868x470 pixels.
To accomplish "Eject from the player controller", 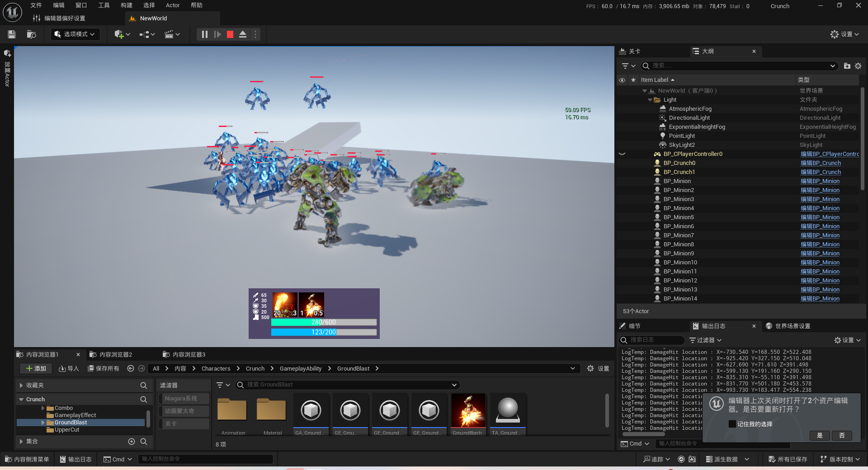I will pyautogui.click(x=243, y=34).
